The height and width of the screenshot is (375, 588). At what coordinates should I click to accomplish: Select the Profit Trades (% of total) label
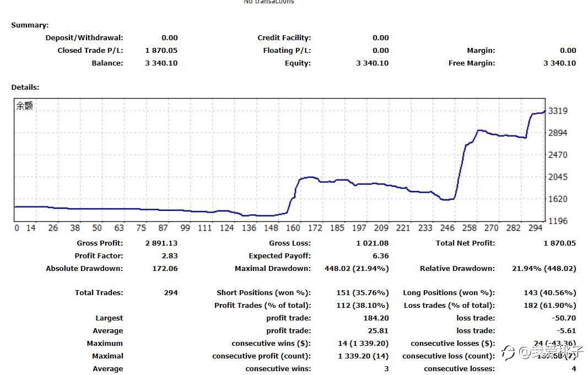point(262,306)
